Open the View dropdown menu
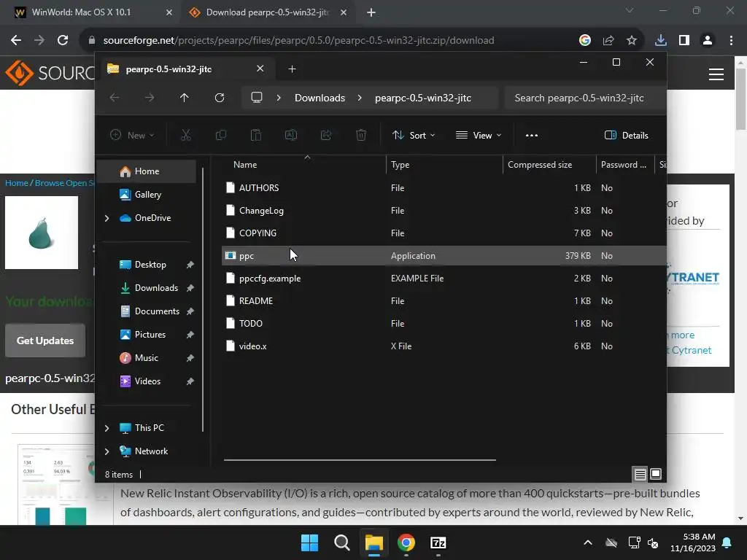The height and width of the screenshot is (560, 747). tap(479, 135)
